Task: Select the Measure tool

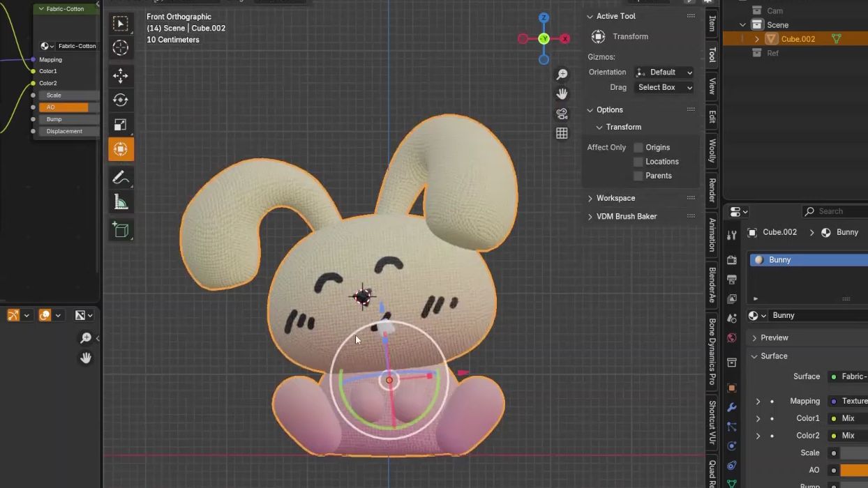Action: [x=121, y=201]
